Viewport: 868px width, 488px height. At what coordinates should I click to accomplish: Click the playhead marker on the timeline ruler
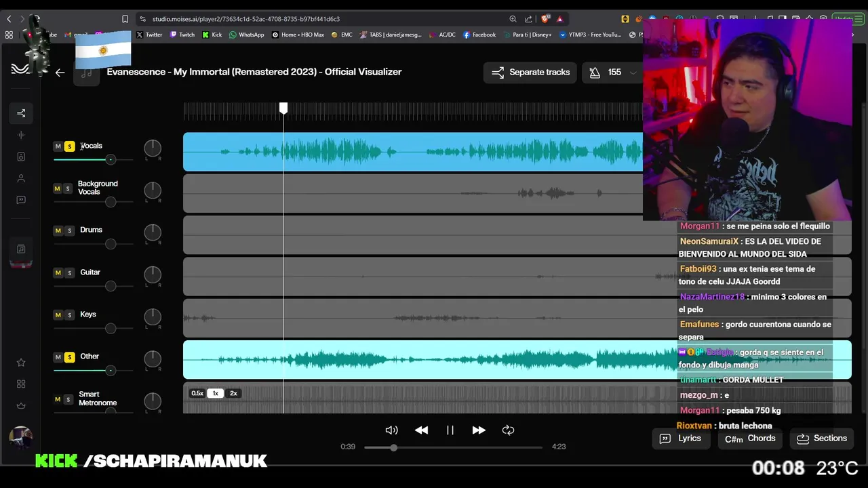[x=283, y=108]
